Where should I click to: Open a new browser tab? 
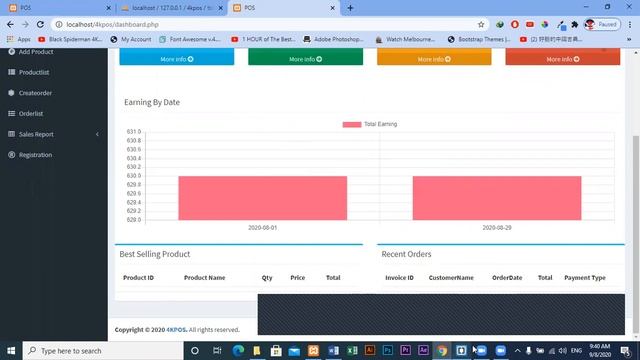click(350, 8)
